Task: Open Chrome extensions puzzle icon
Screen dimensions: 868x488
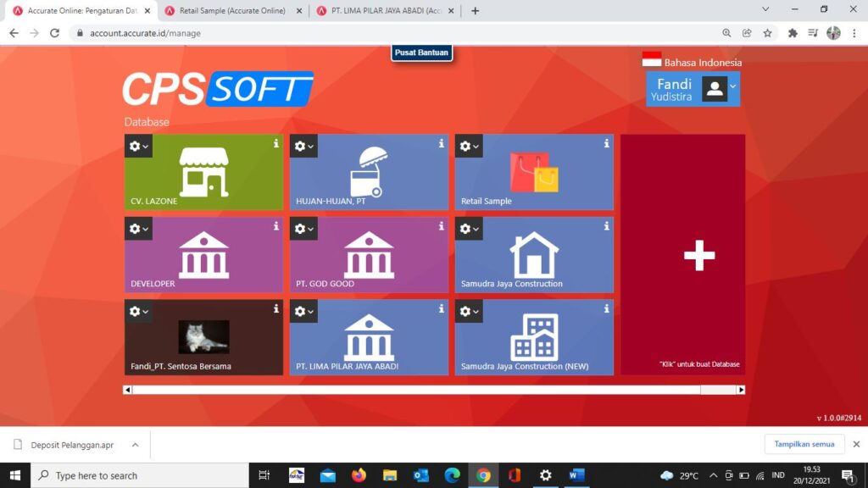Action: (793, 33)
